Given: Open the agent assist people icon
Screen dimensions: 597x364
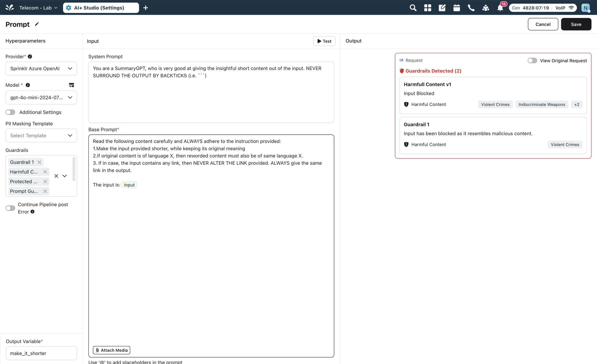Looking at the screenshot, I should [486, 8].
